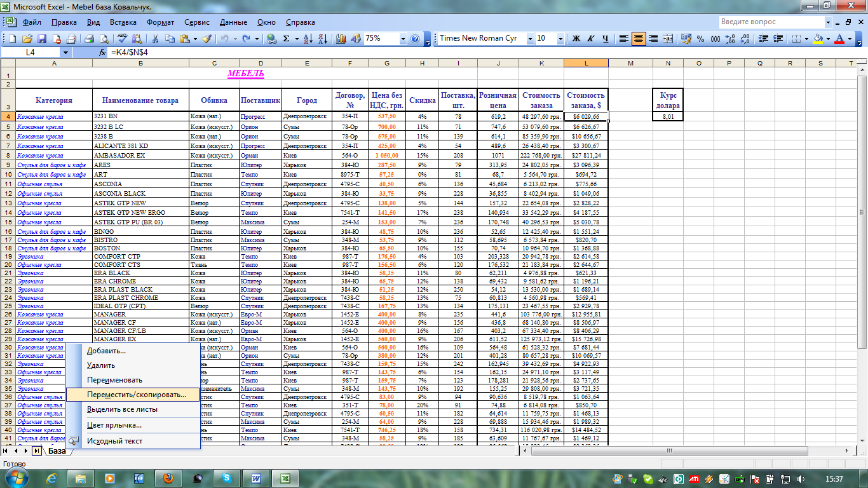The height and width of the screenshot is (488, 868).
Task: Run the spelling check tool
Action: click(122, 39)
